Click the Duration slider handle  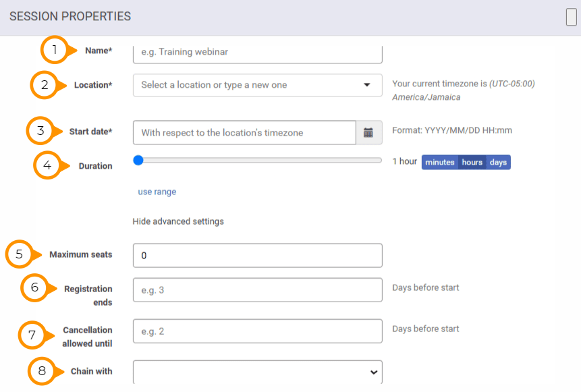click(x=138, y=160)
